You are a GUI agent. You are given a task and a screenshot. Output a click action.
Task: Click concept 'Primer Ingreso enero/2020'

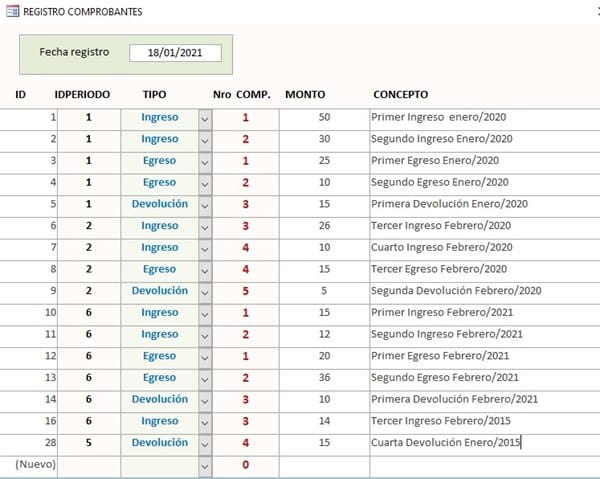(440, 117)
